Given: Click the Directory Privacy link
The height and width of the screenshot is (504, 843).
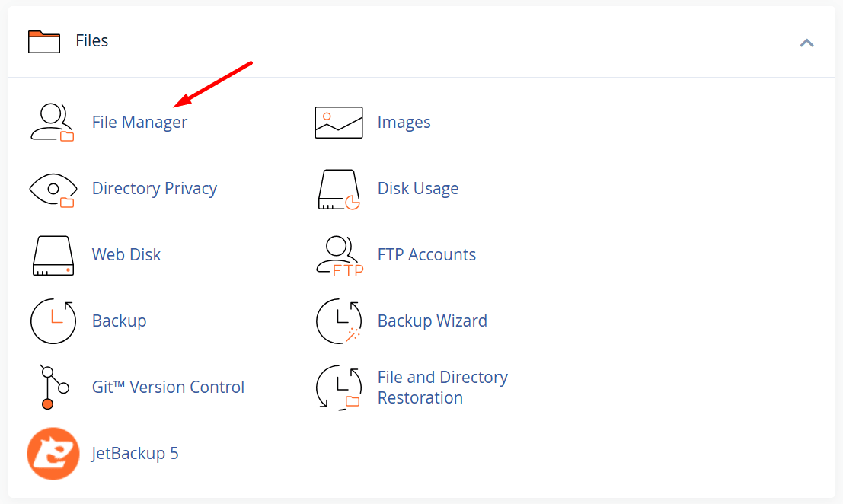Looking at the screenshot, I should coord(155,189).
